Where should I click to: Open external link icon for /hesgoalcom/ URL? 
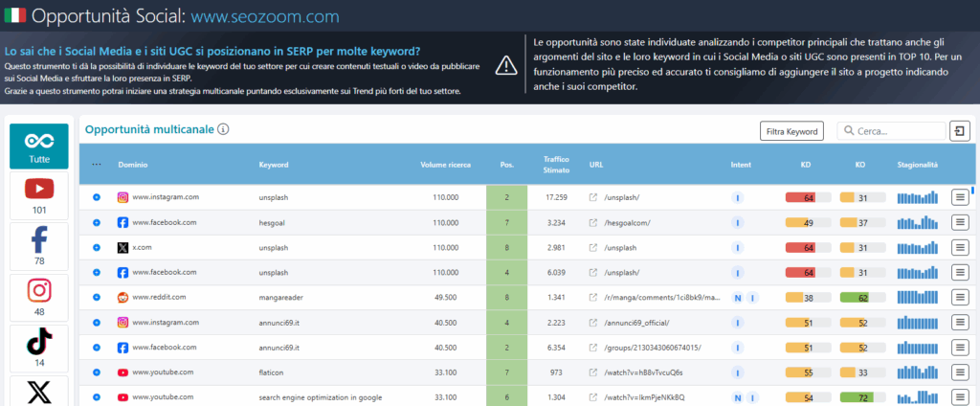coord(593,222)
